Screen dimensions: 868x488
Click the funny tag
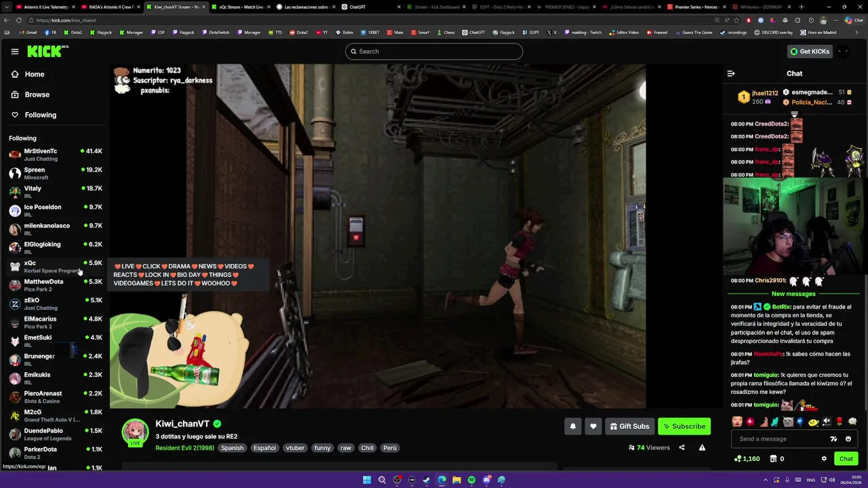tap(322, 448)
